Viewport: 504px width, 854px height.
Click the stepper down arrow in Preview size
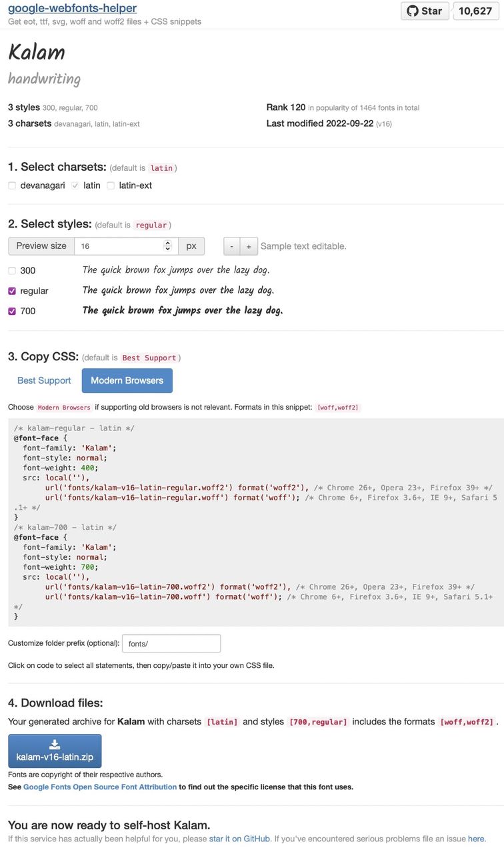tap(167, 249)
